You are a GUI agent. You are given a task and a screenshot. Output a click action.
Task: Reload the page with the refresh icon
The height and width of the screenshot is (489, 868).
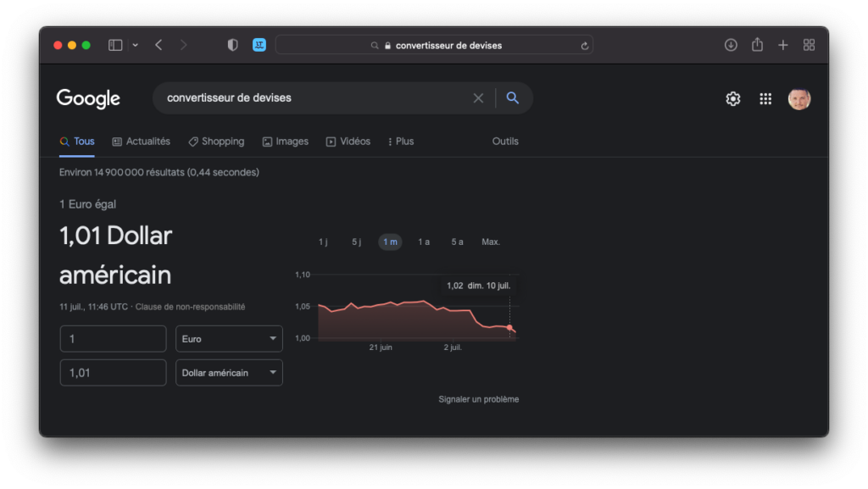tap(584, 46)
